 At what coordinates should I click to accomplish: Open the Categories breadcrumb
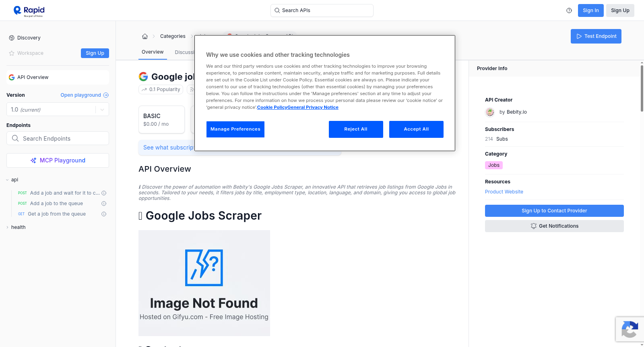point(173,36)
